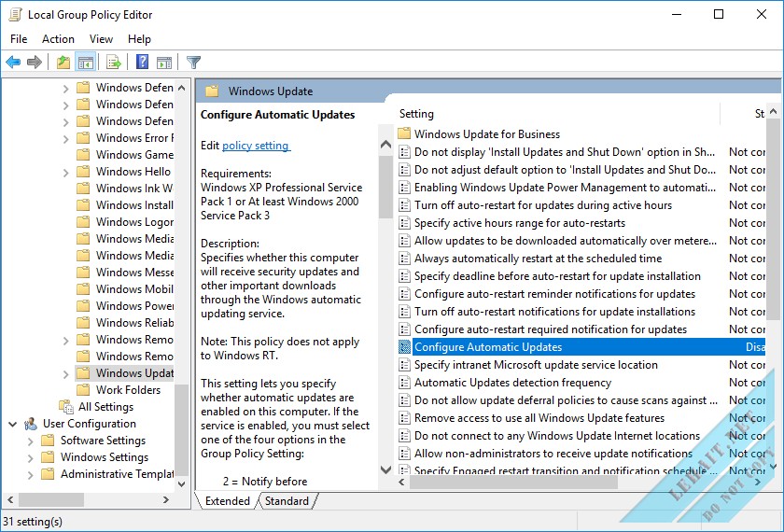Click tree pane horizontal scroll left arrow
The image size is (784, 532).
10,499
